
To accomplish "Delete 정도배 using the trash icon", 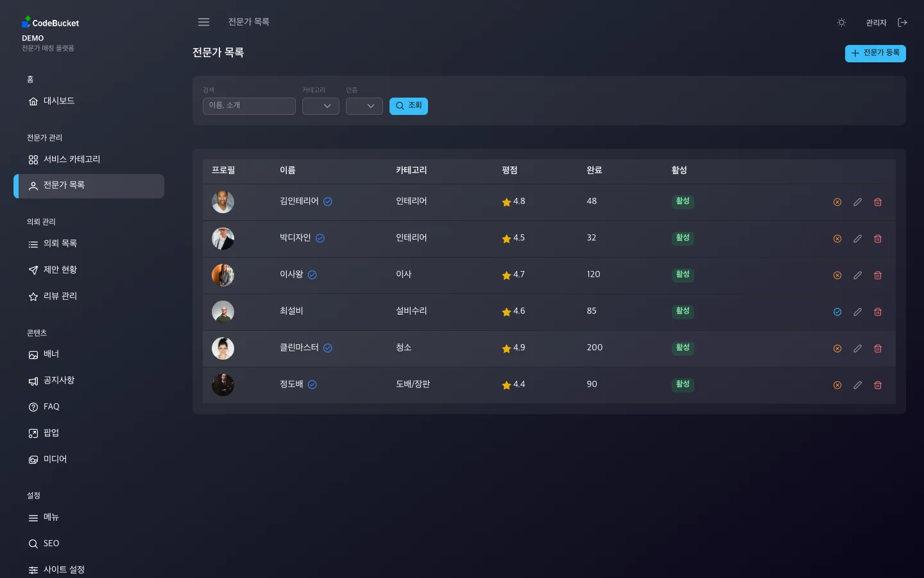I will [878, 385].
